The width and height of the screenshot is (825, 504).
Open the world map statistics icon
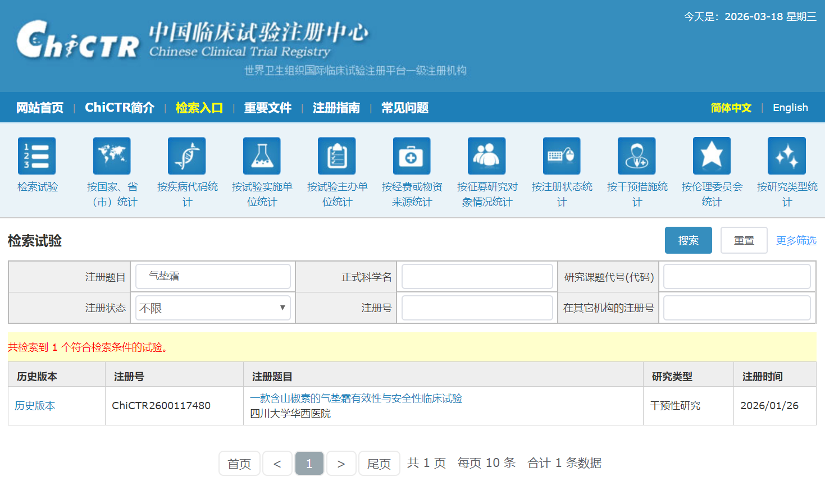click(x=112, y=156)
